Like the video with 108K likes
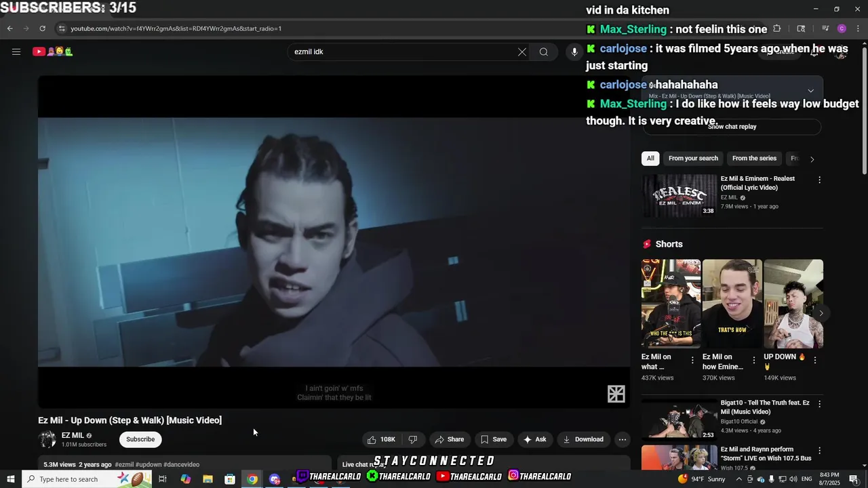The image size is (868, 488). (381, 439)
